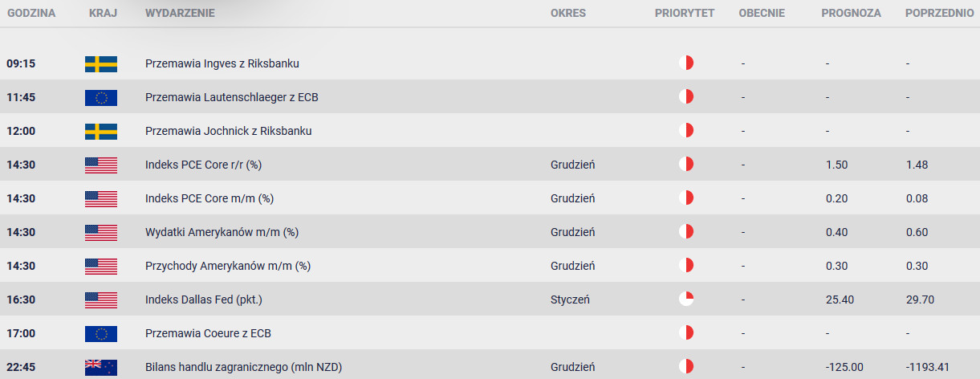This screenshot has height=379, width=980.
Task: Click the POPRZEDNIO column header
Action: point(940,14)
